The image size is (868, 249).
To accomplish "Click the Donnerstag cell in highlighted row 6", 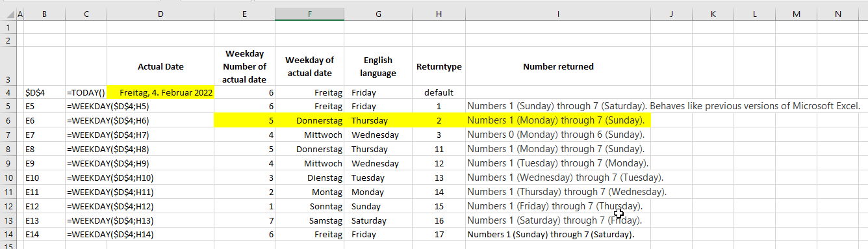I will click(x=309, y=121).
